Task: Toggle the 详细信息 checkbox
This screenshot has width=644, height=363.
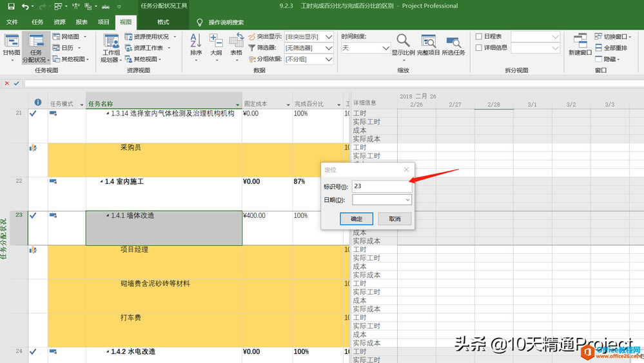Action: tap(479, 48)
